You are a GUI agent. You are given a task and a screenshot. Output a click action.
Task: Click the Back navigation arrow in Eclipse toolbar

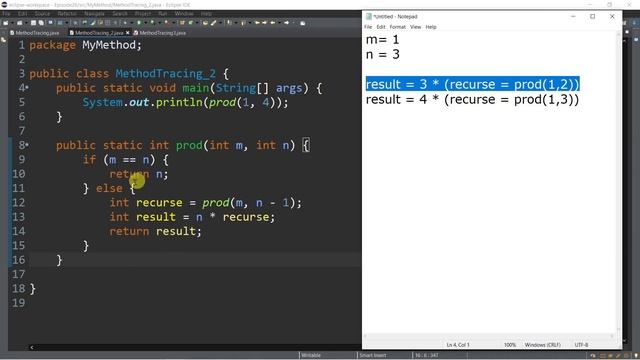point(273,23)
